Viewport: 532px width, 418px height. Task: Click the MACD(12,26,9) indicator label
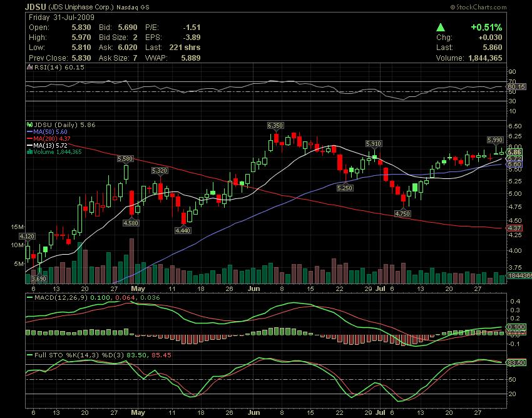point(61,298)
